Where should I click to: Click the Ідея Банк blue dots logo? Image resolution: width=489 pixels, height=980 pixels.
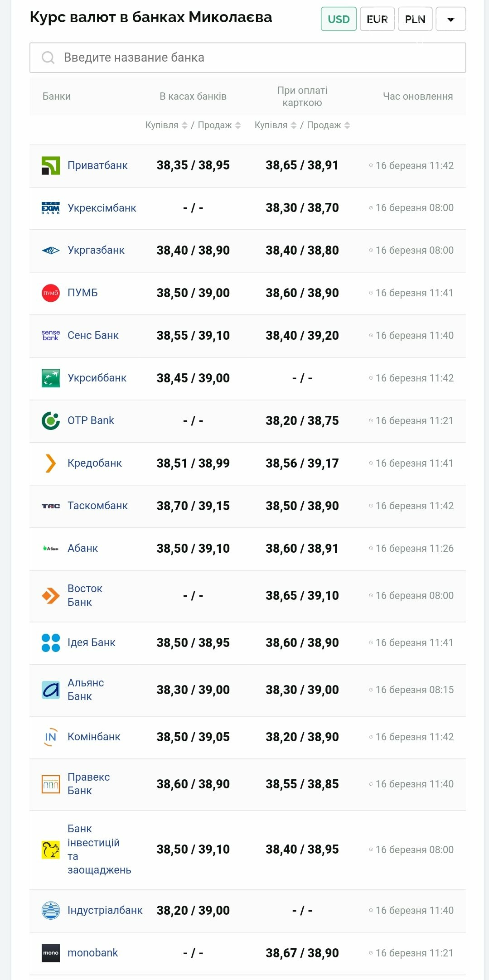click(50, 642)
